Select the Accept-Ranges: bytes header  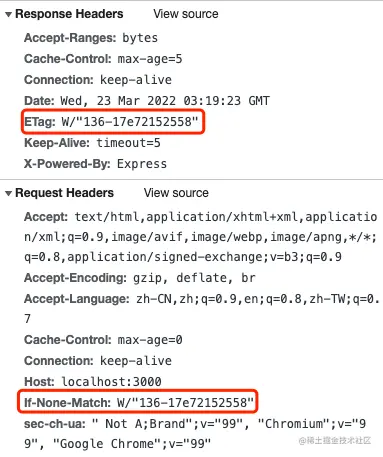click(91, 38)
